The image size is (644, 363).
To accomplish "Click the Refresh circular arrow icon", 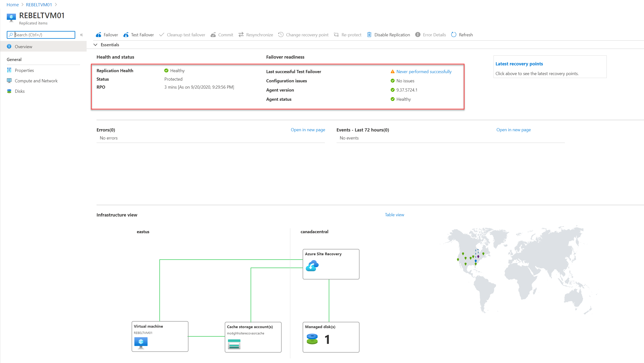I will (x=454, y=35).
